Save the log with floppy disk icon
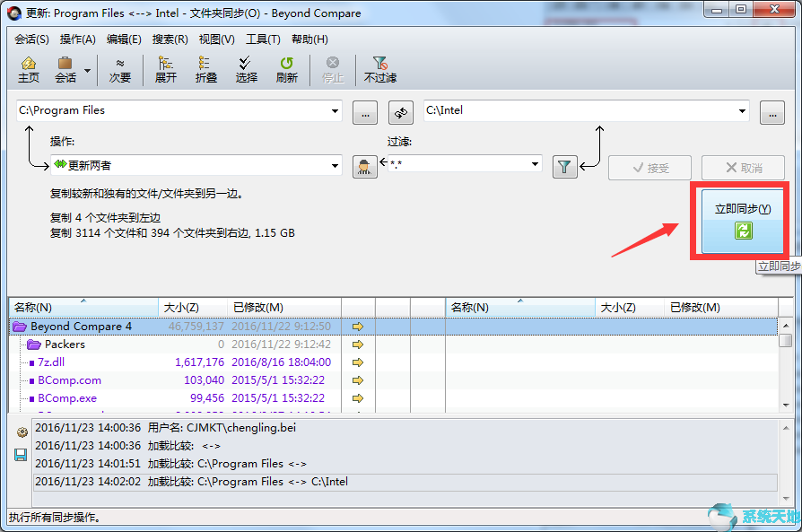The image size is (802, 532). [21, 455]
